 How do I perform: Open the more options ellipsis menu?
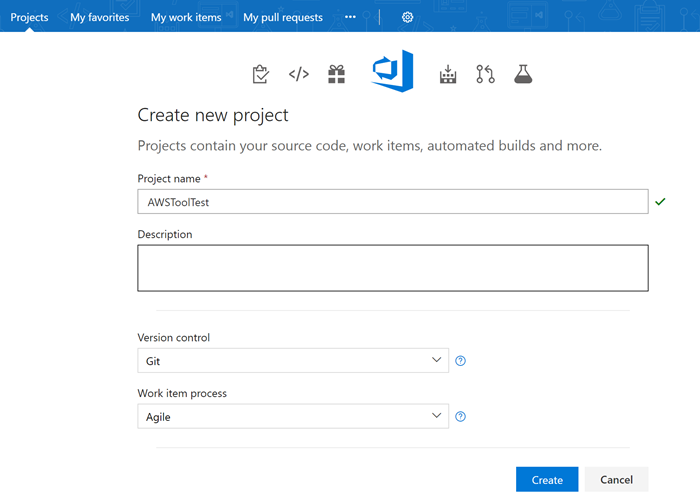click(x=350, y=17)
